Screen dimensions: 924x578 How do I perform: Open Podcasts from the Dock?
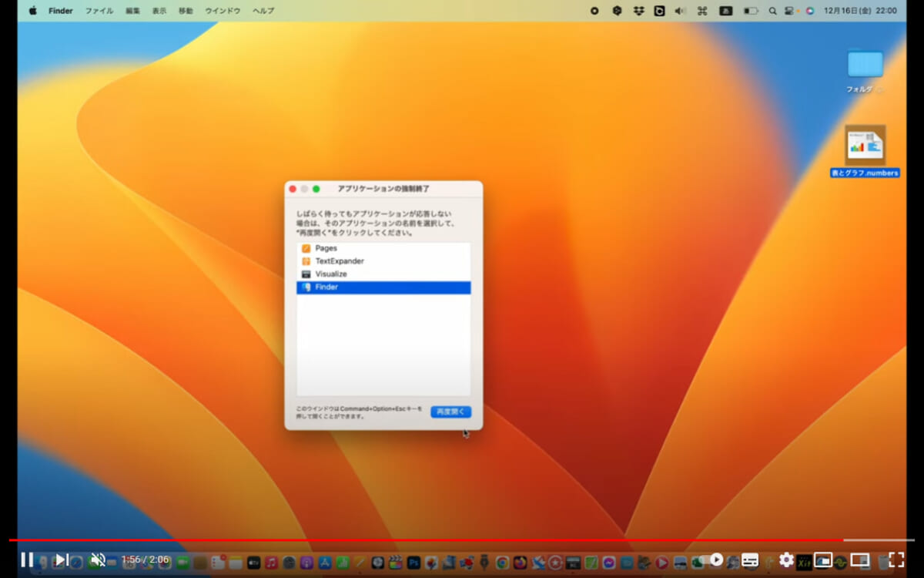coord(306,563)
